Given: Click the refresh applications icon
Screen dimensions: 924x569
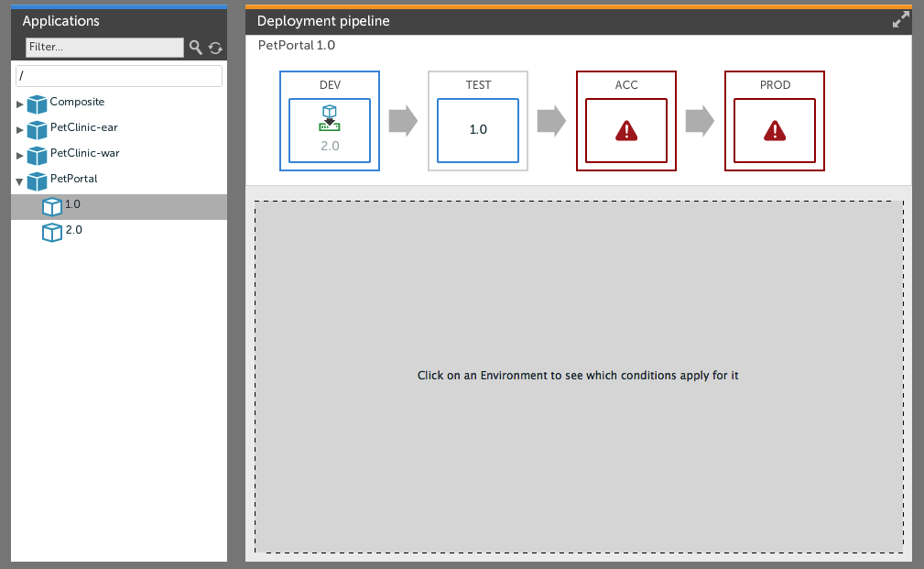Looking at the screenshot, I should click(x=215, y=48).
